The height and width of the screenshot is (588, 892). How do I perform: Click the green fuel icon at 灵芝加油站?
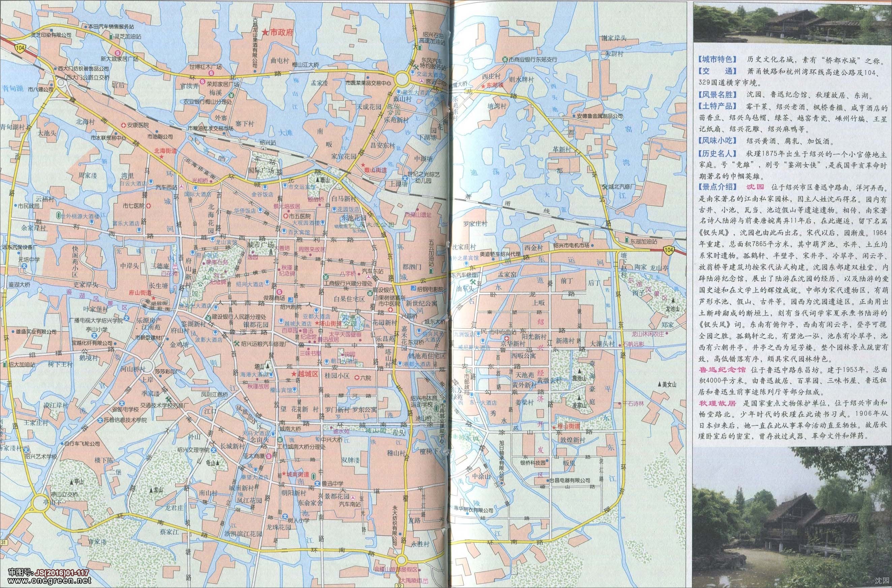112,37
